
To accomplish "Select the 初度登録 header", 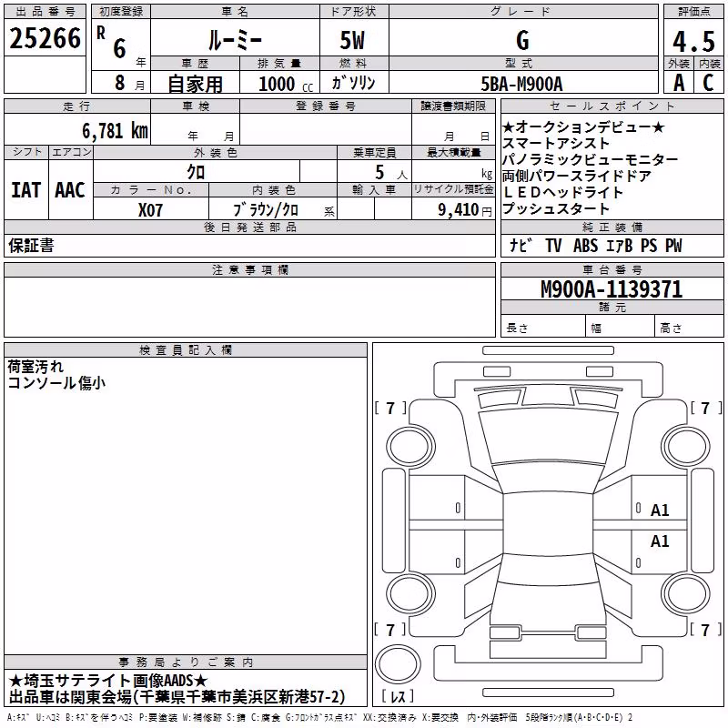I will (x=121, y=12).
